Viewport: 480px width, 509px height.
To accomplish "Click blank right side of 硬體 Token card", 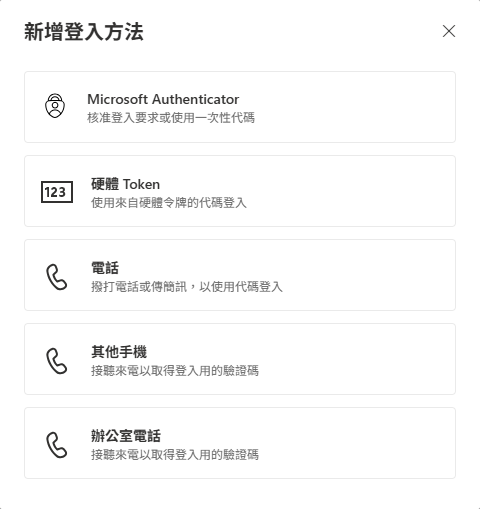I will tap(350, 191).
